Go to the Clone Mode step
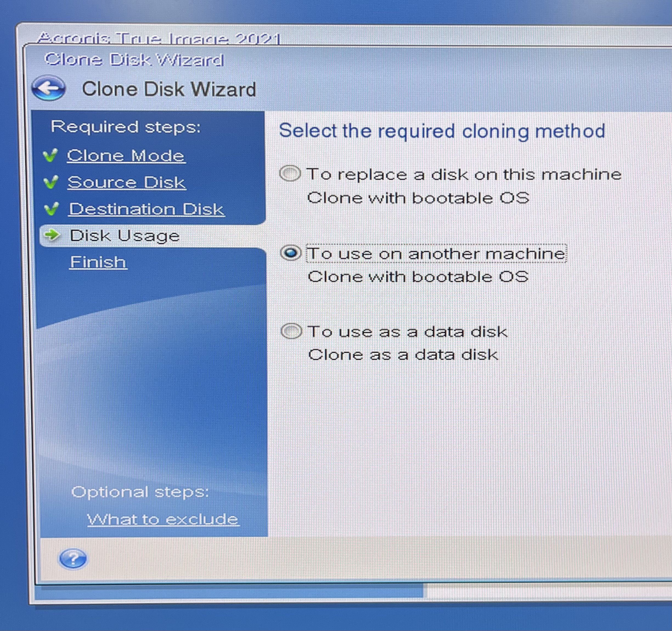The image size is (672, 631). [x=126, y=156]
